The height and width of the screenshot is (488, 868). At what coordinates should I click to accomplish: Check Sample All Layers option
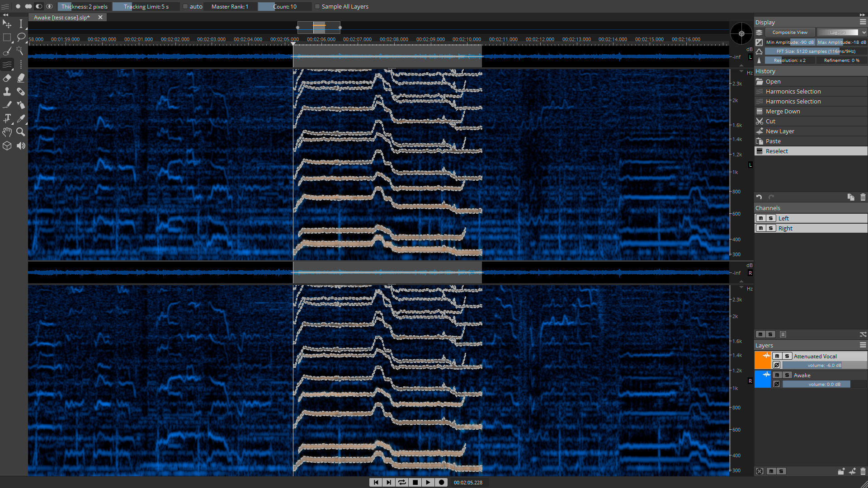coord(317,7)
